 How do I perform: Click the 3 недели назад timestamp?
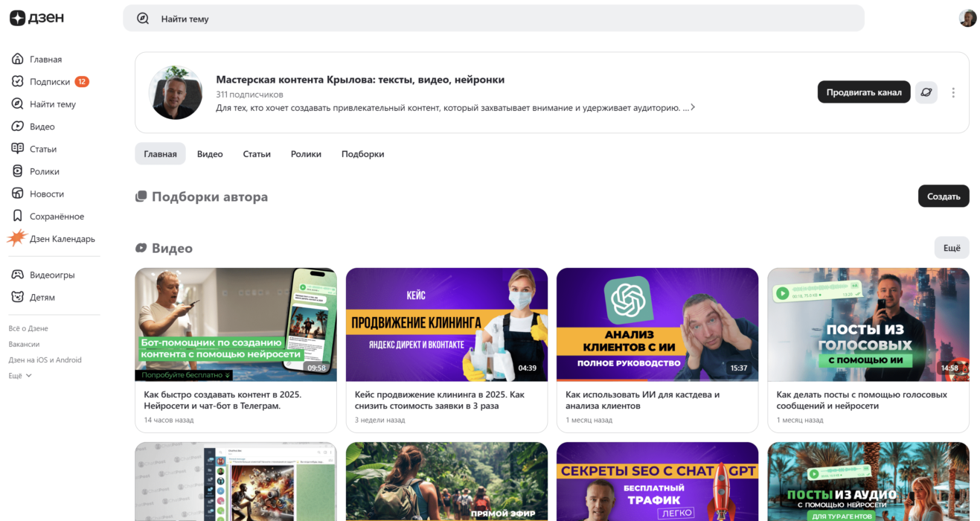[x=379, y=420]
